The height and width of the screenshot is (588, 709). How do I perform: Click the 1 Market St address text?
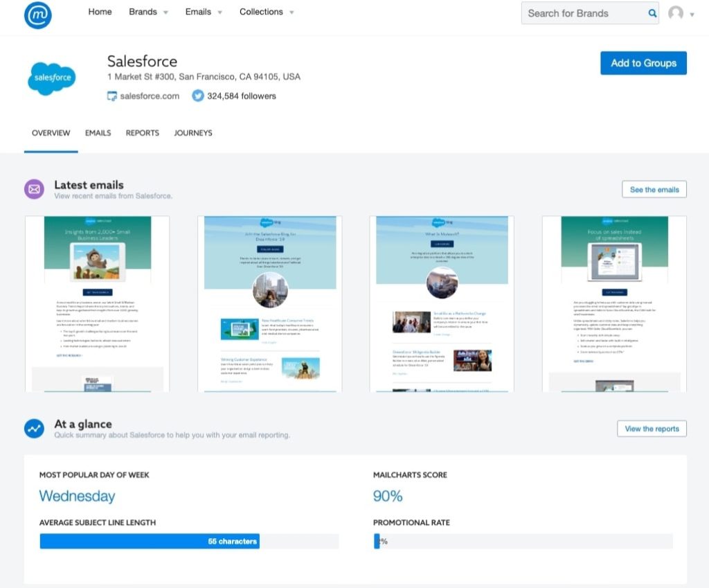coord(204,77)
